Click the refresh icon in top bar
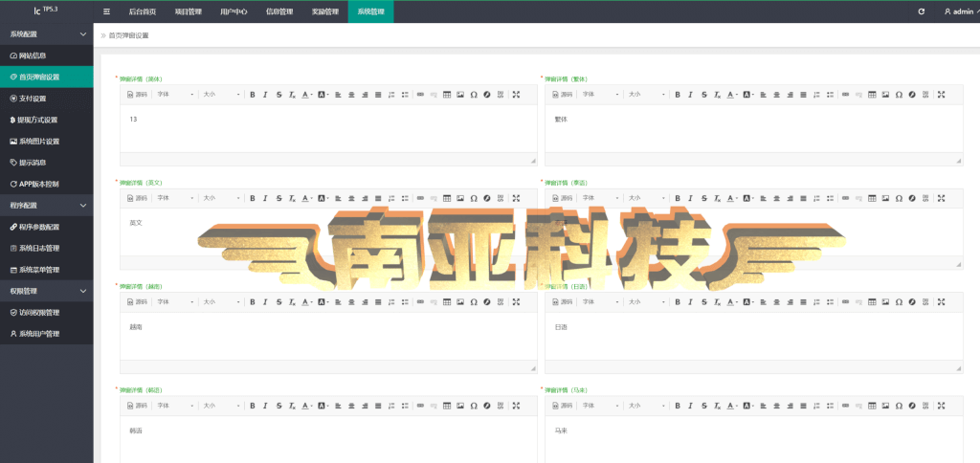 pyautogui.click(x=922, y=11)
